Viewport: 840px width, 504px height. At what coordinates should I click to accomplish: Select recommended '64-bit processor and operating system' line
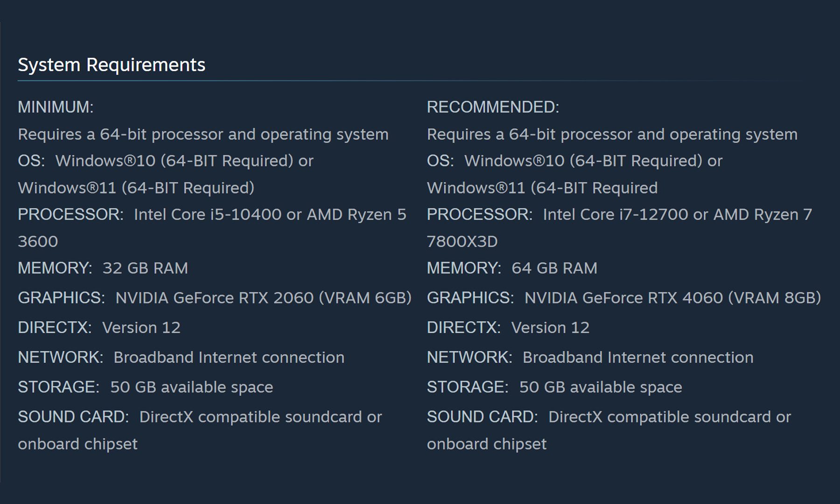(612, 134)
